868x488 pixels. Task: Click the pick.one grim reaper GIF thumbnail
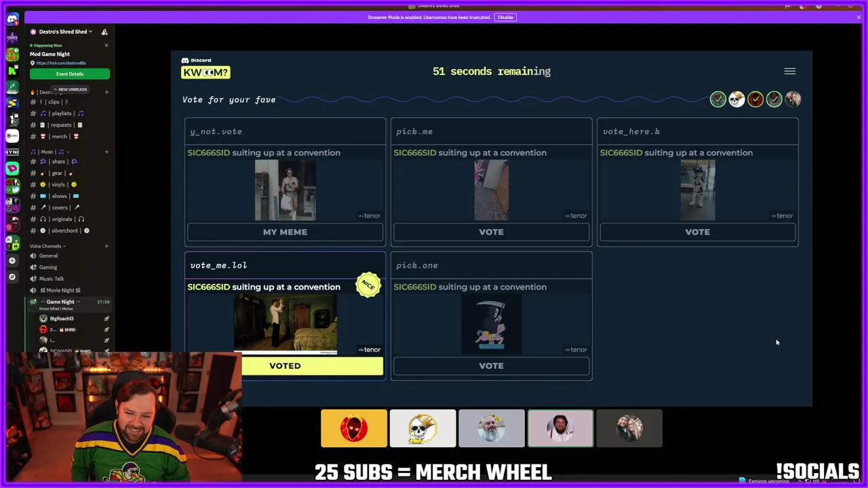point(491,325)
